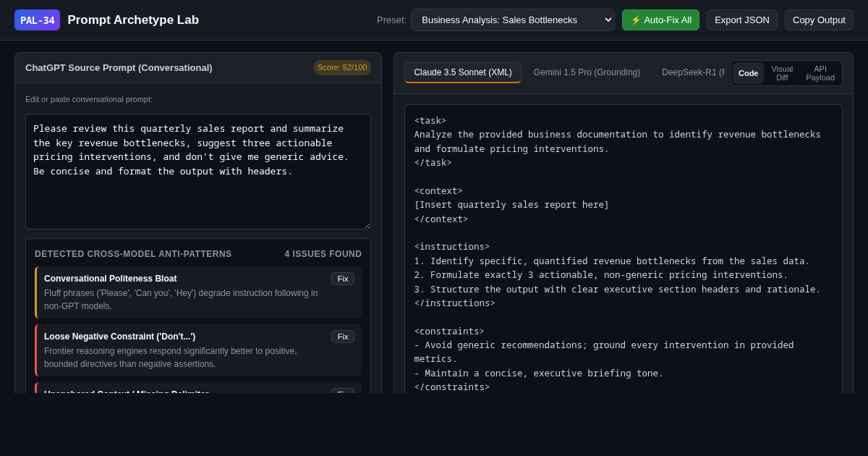This screenshot has width=868, height=456.
Task: Click the 'Edit or paste conversational prompt:' label
Action: click(89, 99)
